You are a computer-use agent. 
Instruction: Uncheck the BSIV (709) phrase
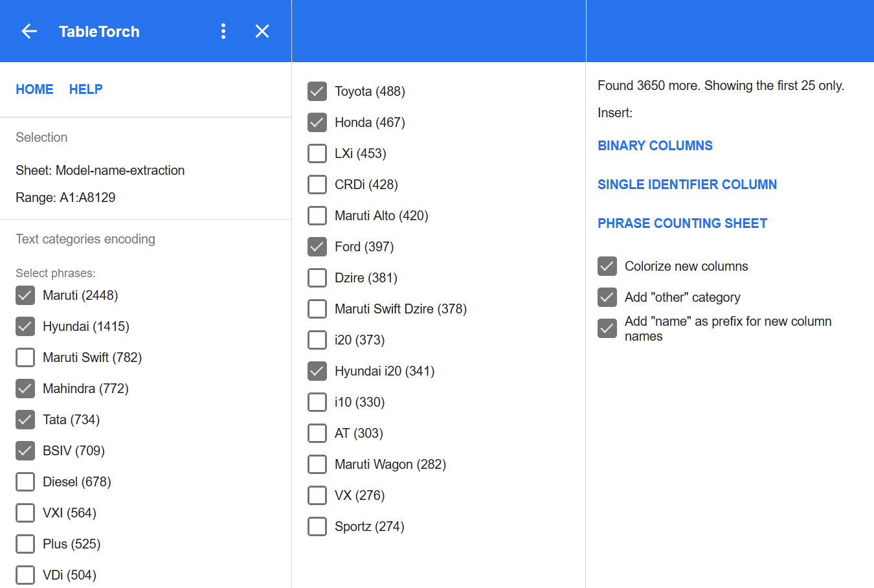25,451
